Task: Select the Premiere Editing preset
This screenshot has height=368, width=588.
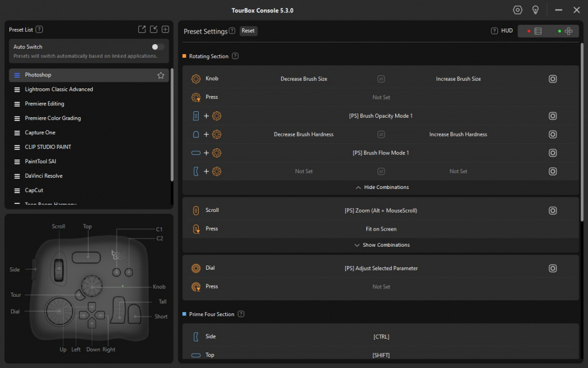Action: coord(89,104)
